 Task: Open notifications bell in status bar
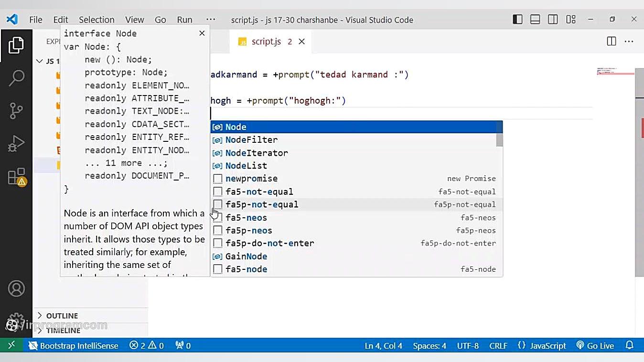click(630, 345)
